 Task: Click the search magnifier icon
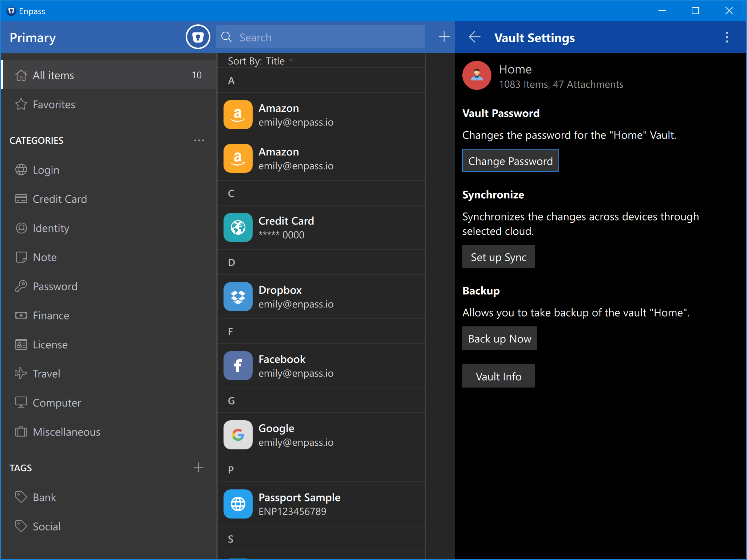(x=226, y=37)
